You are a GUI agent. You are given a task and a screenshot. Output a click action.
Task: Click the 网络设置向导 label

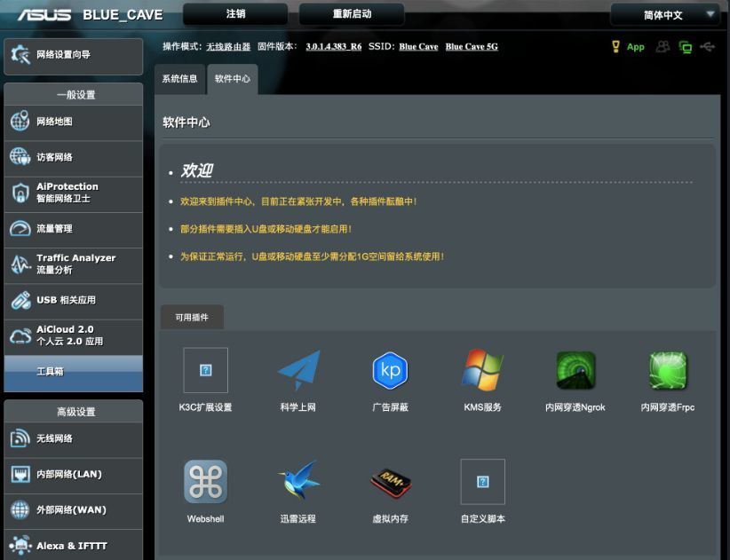tap(63, 55)
